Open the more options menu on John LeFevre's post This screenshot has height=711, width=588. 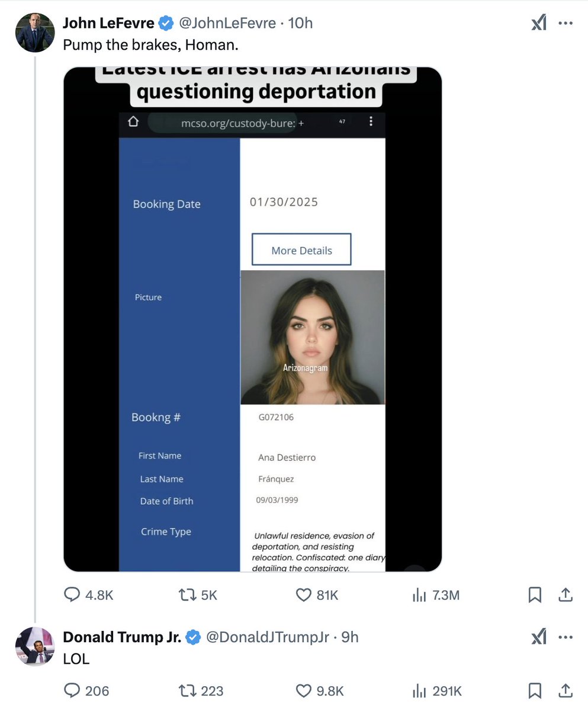coord(565,23)
